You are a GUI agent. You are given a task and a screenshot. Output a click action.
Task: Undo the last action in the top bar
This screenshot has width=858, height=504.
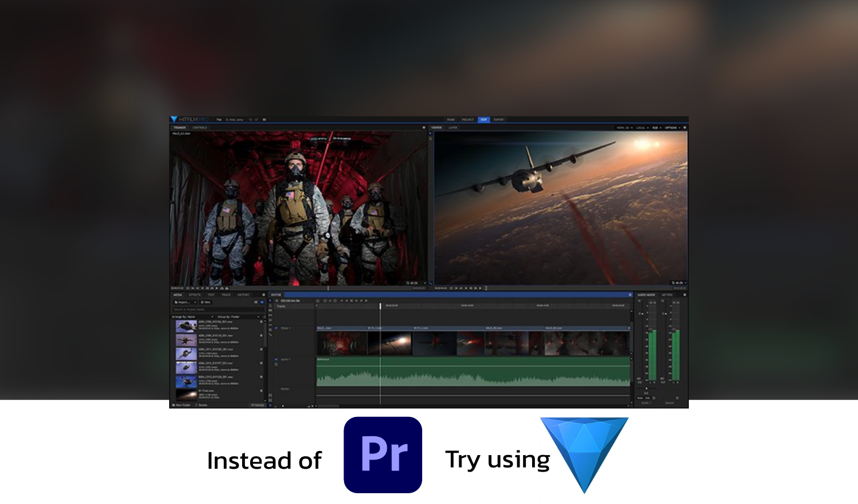(251, 120)
